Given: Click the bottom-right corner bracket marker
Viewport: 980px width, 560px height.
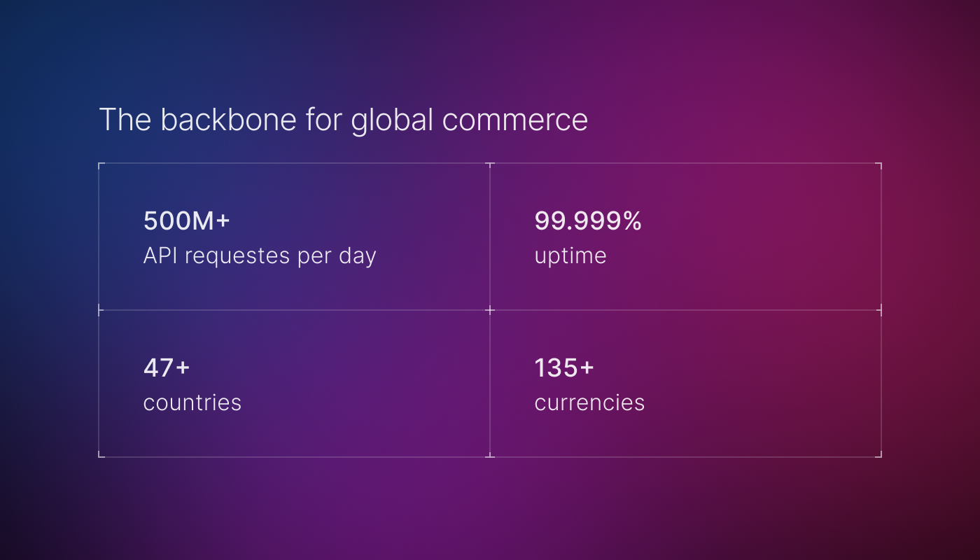Looking at the screenshot, I should (880, 456).
